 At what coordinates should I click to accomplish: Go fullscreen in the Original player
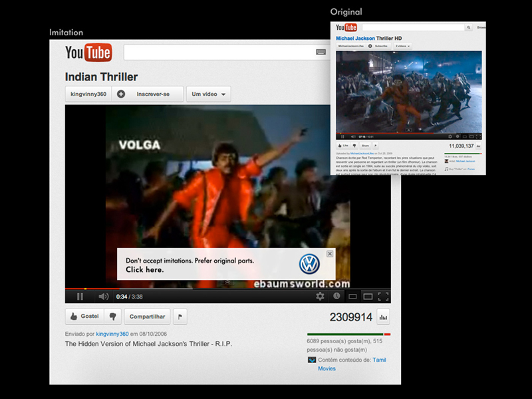click(478, 137)
